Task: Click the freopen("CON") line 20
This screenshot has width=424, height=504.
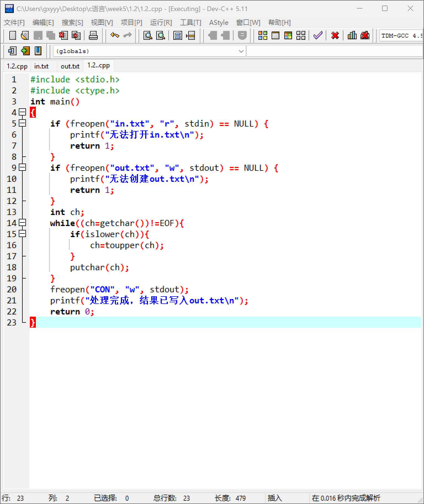Action: (x=119, y=289)
